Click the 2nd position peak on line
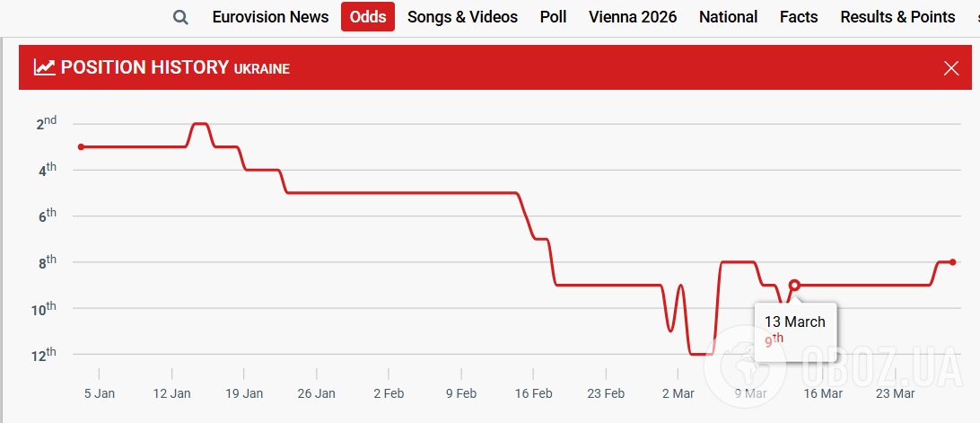The width and height of the screenshot is (980, 423). (x=200, y=124)
